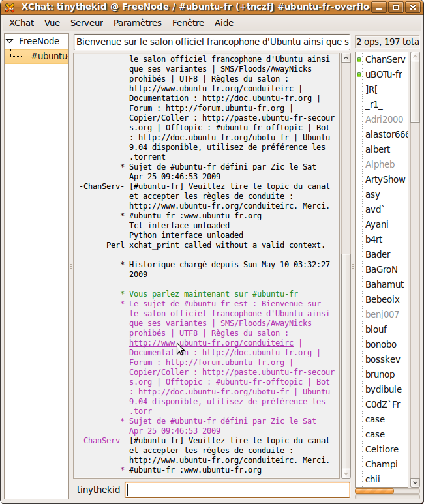Click uBOTu-fr's green operator dot
The height and width of the screenshot is (504, 424).
(x=359, y=74)
